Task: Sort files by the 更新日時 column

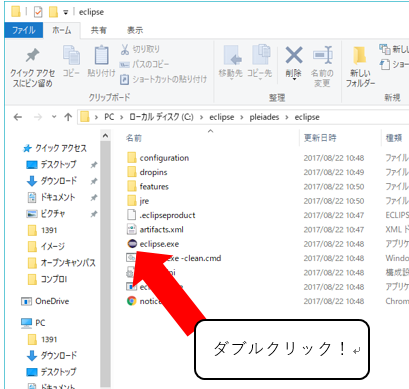Action: coord(320,138)
